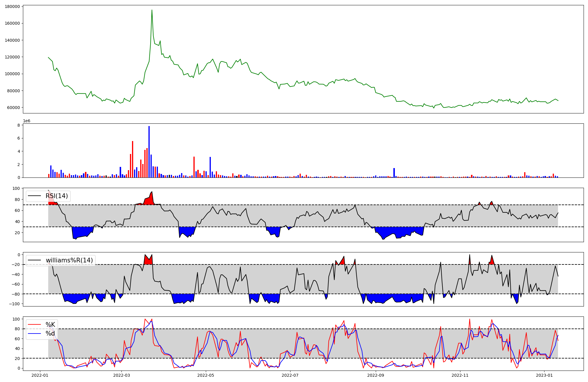
Task: Click the price peak near 180000
Action: pyautogui.click(x=152, y=11)
